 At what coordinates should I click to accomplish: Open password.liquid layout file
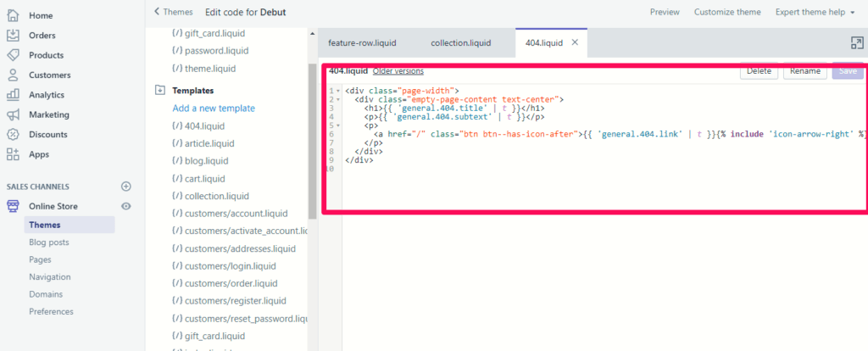[216, 51]
